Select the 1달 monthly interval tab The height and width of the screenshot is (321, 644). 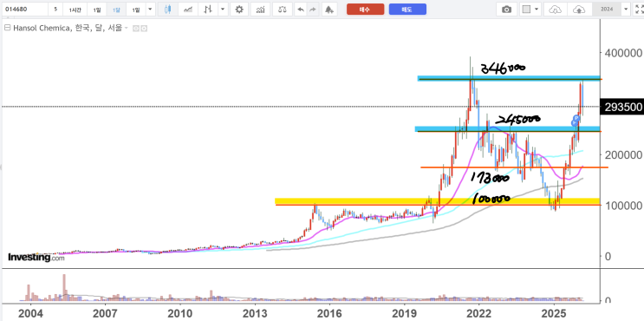pyautogui.click(x=117, y=9)
